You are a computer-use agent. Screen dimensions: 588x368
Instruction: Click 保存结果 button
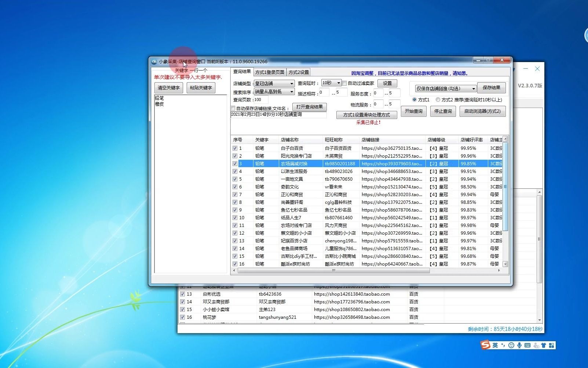pos(492,88)
